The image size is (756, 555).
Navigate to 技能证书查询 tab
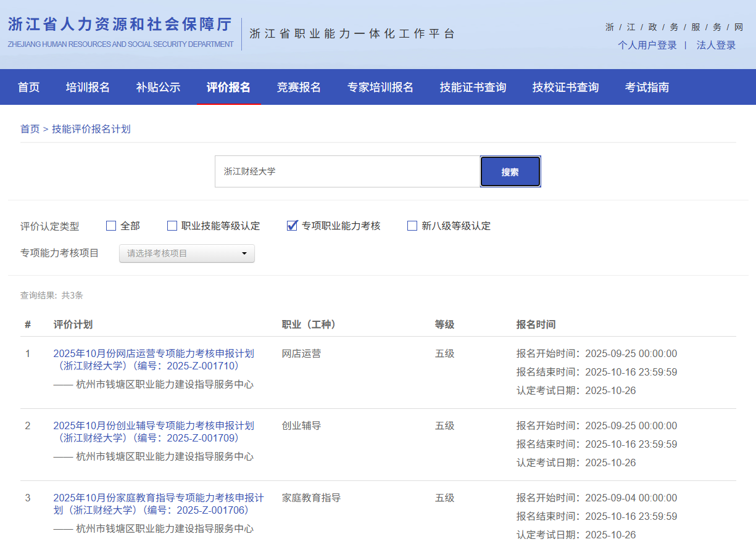point(473,87)
